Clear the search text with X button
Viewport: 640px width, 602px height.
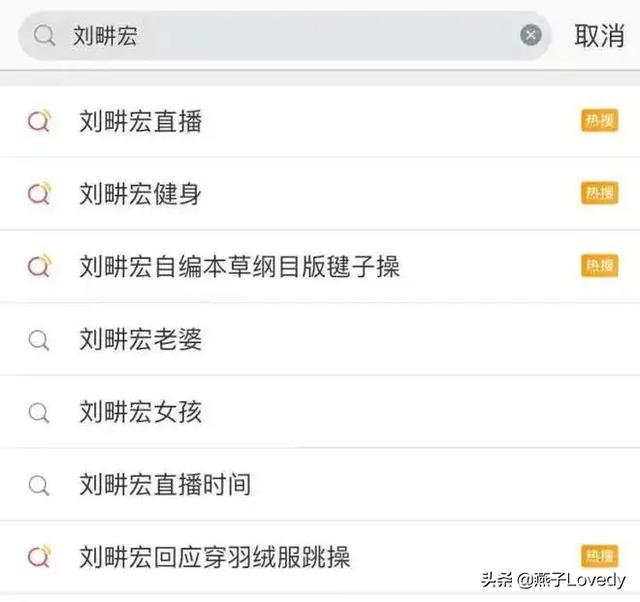(531, 35)
